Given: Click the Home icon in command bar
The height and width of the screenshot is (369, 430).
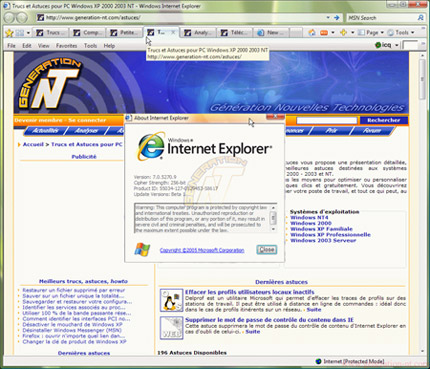Looking at the screenshot, I should coord(312,33).
